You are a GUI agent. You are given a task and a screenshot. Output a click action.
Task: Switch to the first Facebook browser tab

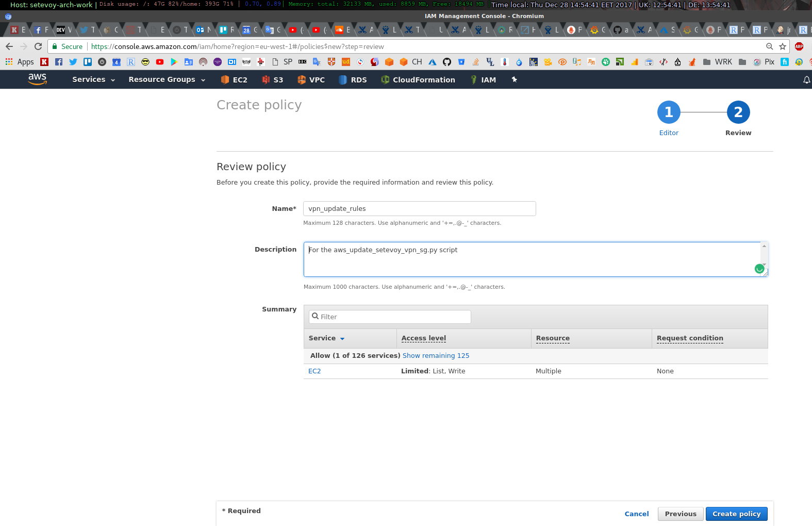41,30
